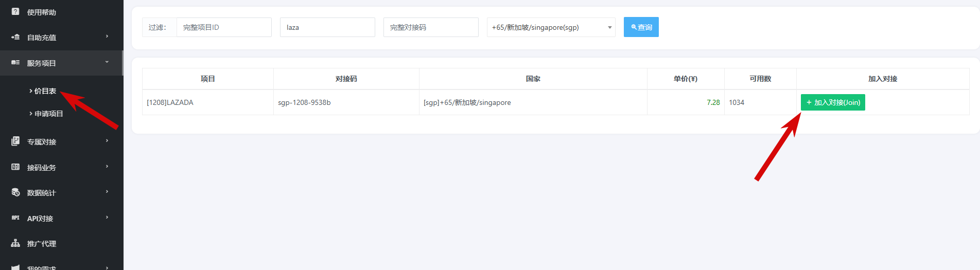Click the 自助充值 recharge icon

point(15,37)
